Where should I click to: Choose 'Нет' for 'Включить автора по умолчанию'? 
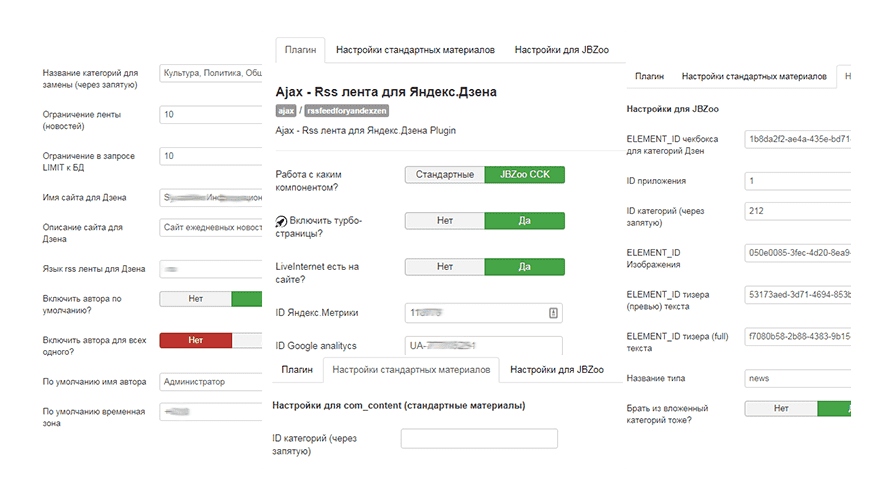[196, 298]
